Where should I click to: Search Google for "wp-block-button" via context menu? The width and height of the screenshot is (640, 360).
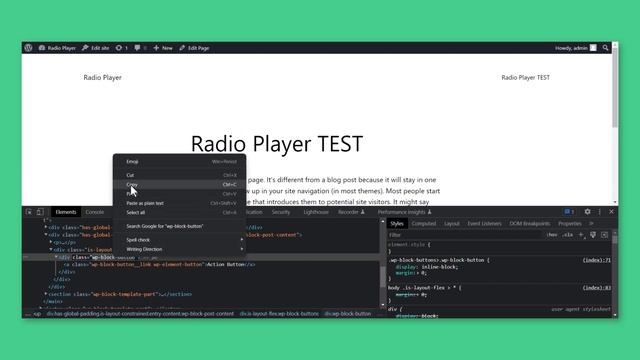tap(180, 226)
